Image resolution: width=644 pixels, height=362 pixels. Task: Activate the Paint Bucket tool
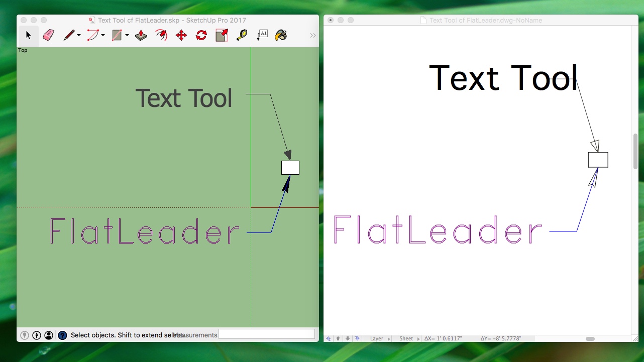(x=281, y=35)
